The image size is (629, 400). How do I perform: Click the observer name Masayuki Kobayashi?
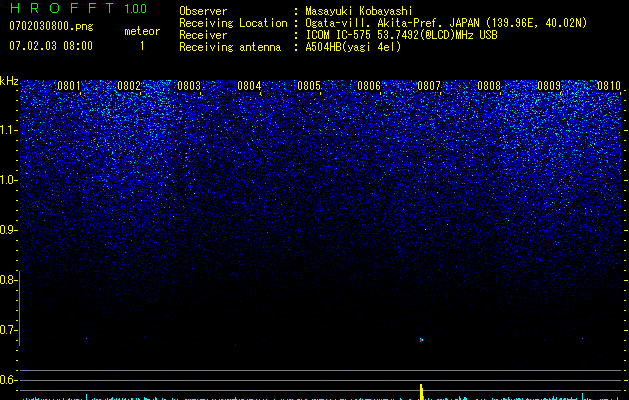coord(359,11)
